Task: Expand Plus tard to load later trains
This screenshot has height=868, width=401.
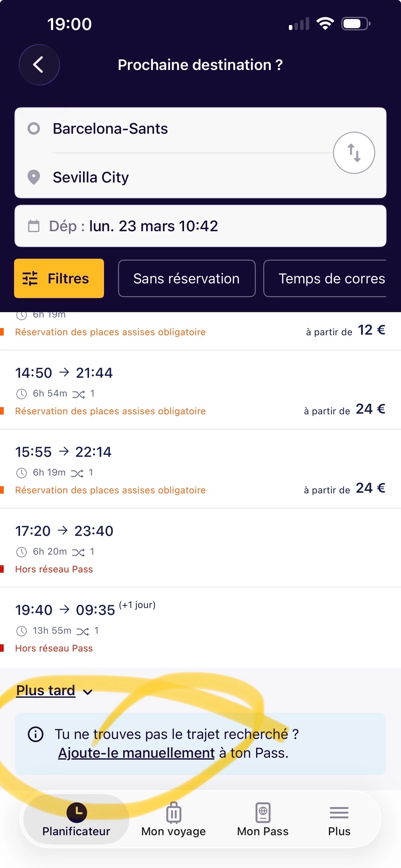Action: click(x=54, y=691)
